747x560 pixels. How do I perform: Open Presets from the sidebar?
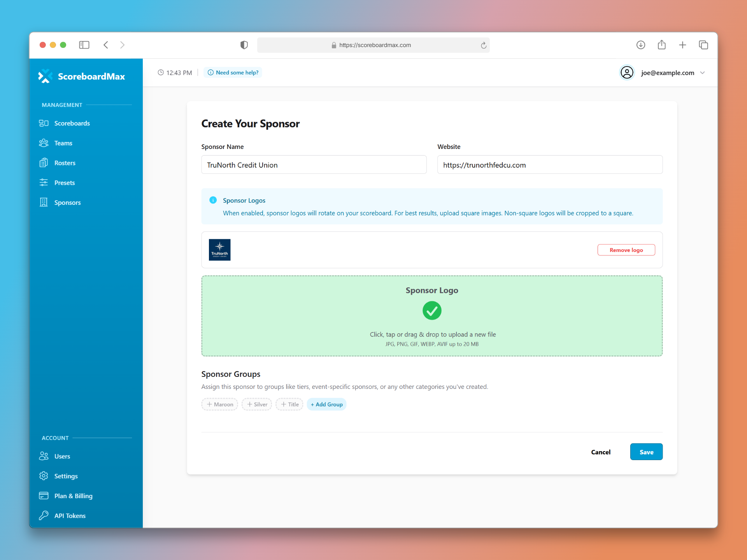pyautogui.click(x=65, y=183)
